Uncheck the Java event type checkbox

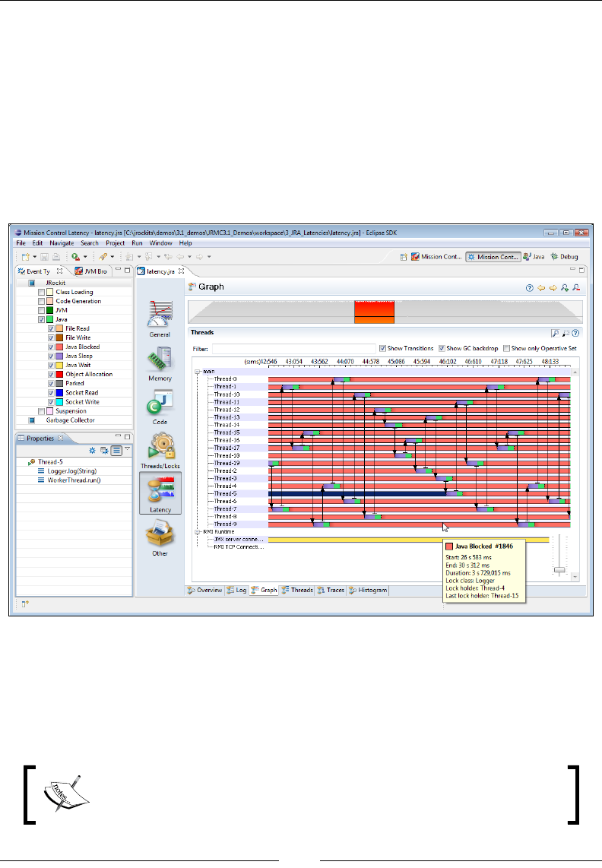coord(41,320)
